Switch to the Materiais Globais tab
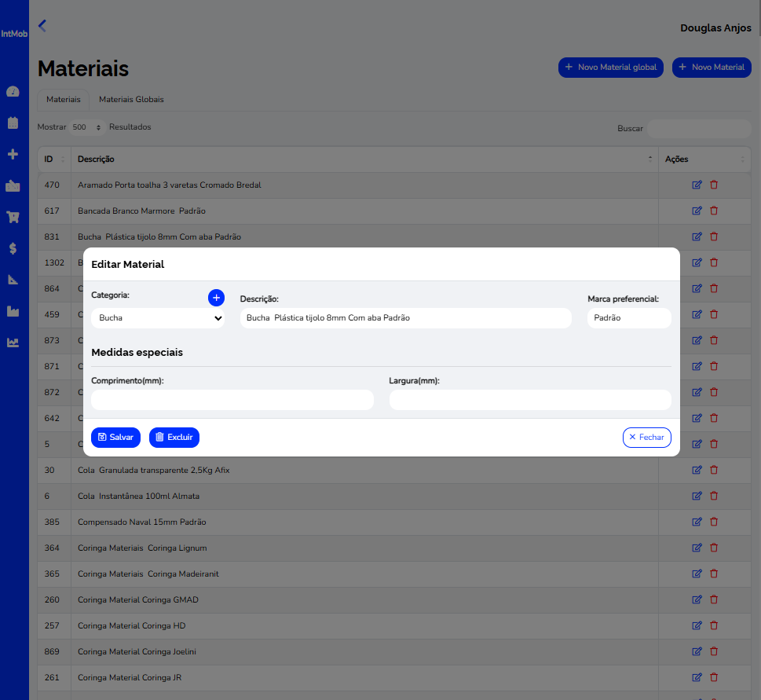Image resolution: width=761 pixels, height=700 pixels. point(131,100)
